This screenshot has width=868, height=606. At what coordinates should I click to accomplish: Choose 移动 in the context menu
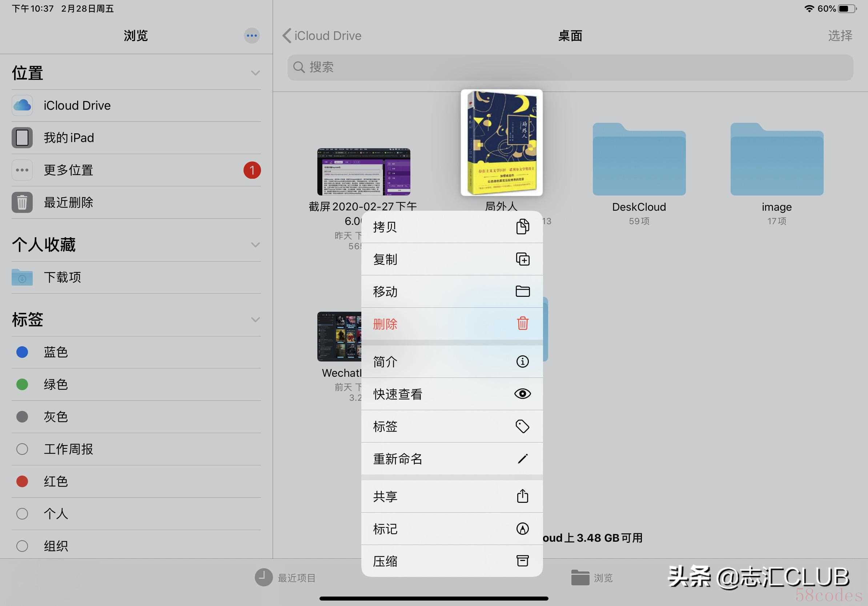click(x=452, y=291)
